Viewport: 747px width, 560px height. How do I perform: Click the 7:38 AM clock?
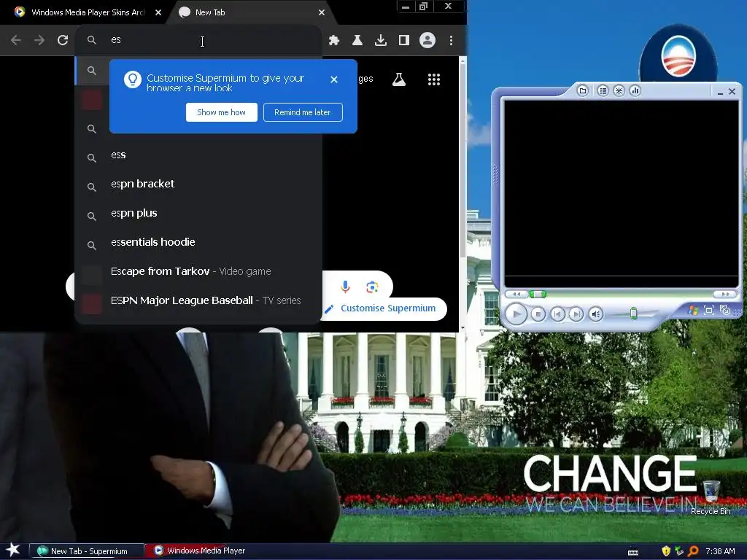pyautogui.click(x=720, y=551)
